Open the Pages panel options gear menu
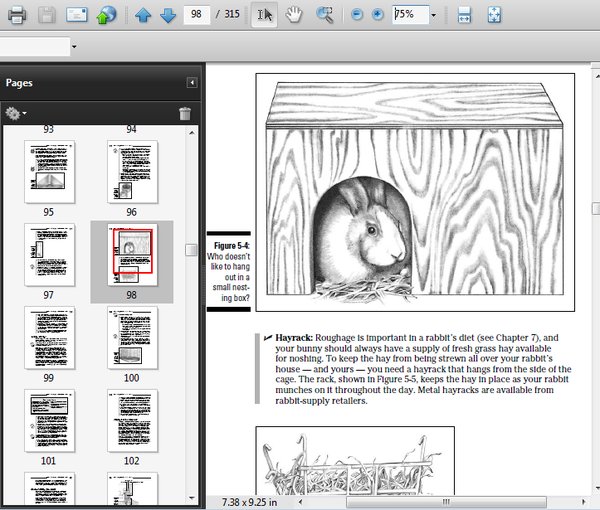Viewport: 600px width, 510px height. (15, 114)
